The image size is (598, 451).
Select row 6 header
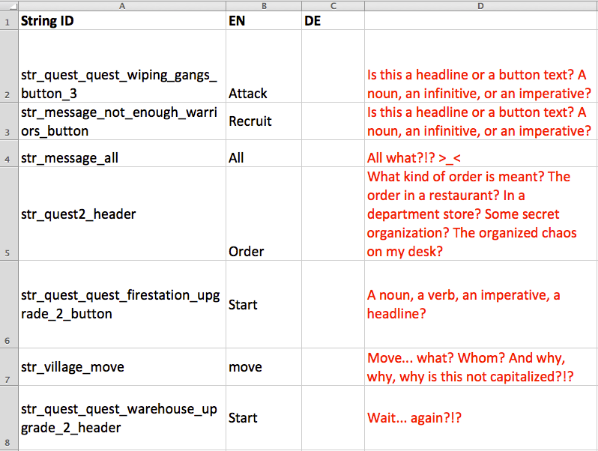point(9,304)
